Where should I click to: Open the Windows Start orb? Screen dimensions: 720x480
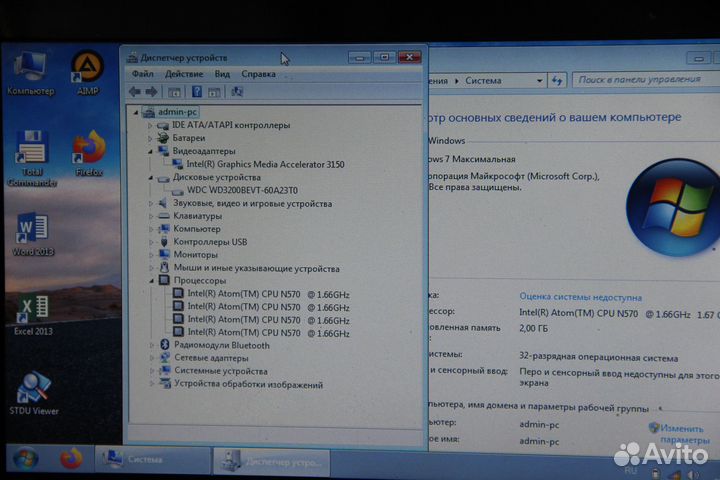pyautogui.click(x=25, y=458)
